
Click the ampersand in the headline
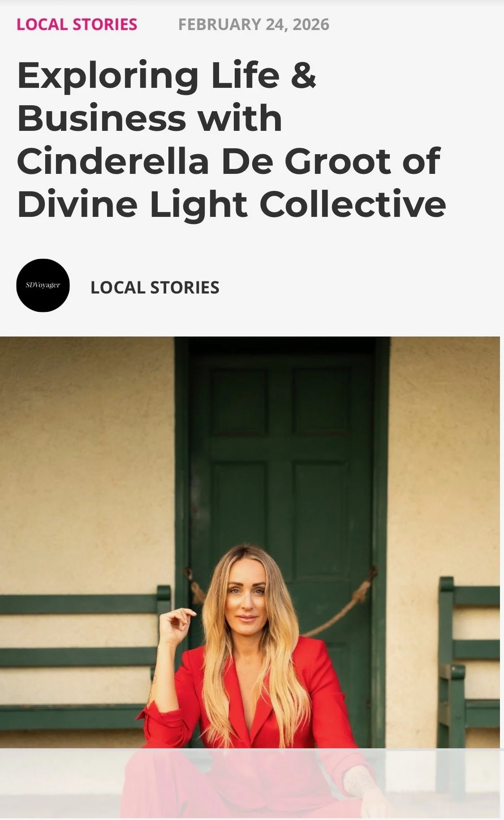pyautogui.click(x=304, y=74)
